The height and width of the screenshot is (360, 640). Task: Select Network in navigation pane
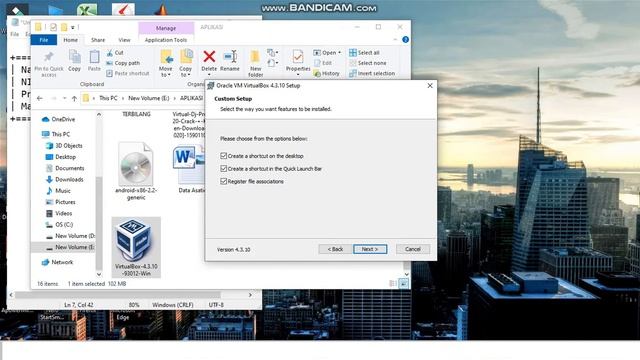(58, 262)
